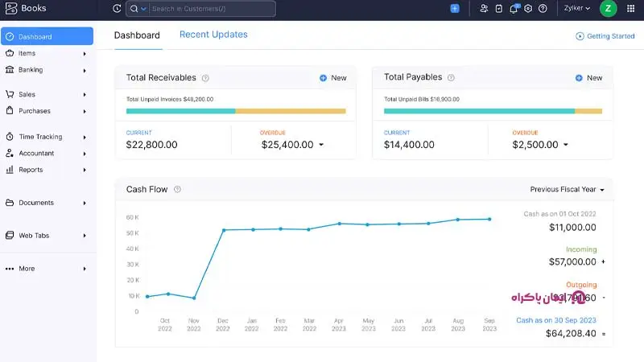Click the referral people icon in header

pos(484,9)
